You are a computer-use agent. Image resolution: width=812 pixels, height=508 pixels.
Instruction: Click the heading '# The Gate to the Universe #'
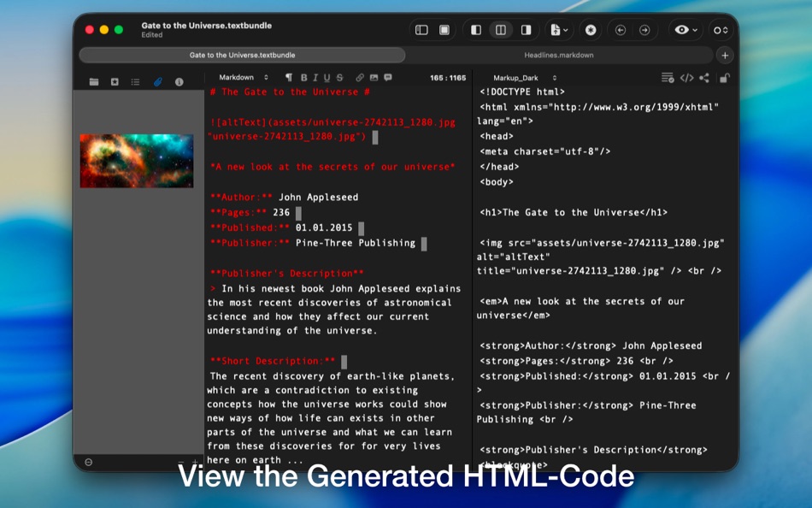click(290, 92)
